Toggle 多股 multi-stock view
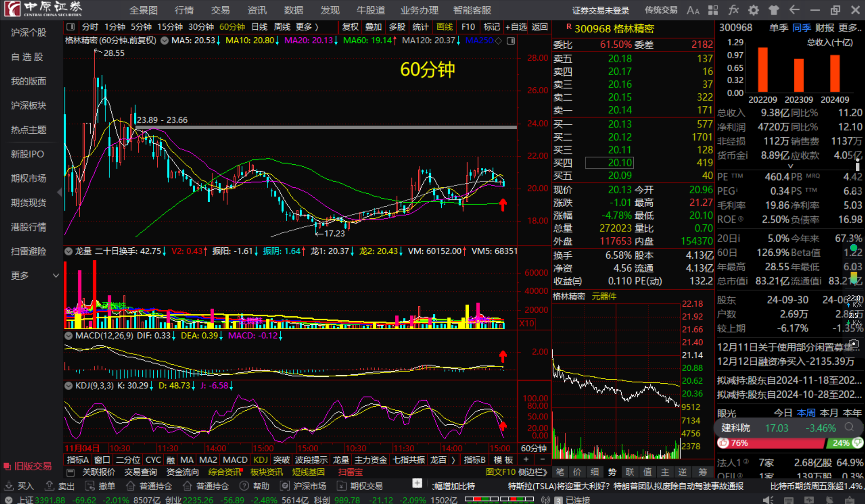This screenshot has height=504, width=865. 397,27
